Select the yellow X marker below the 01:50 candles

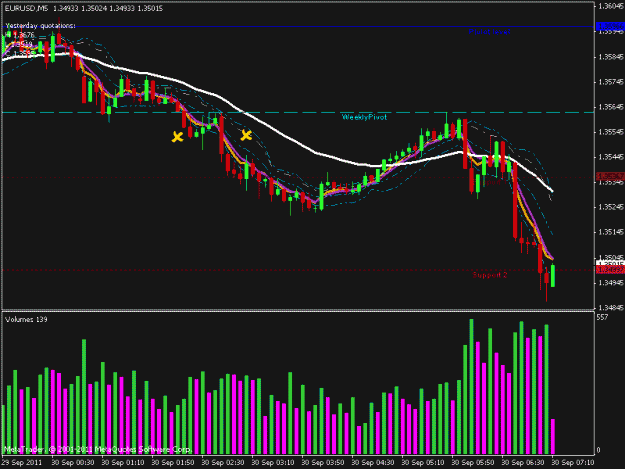177,137
